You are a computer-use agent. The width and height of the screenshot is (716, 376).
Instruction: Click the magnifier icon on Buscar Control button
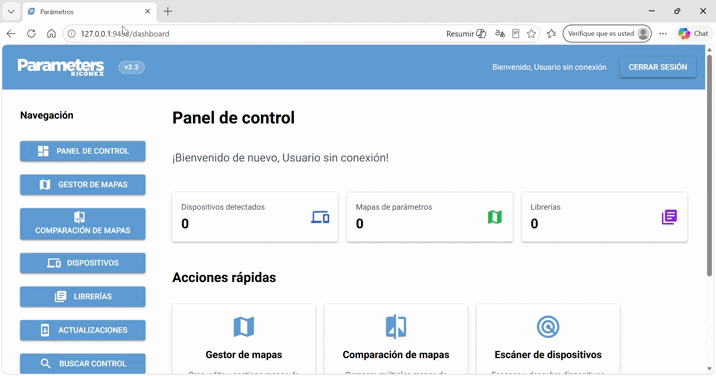(45, 364)
